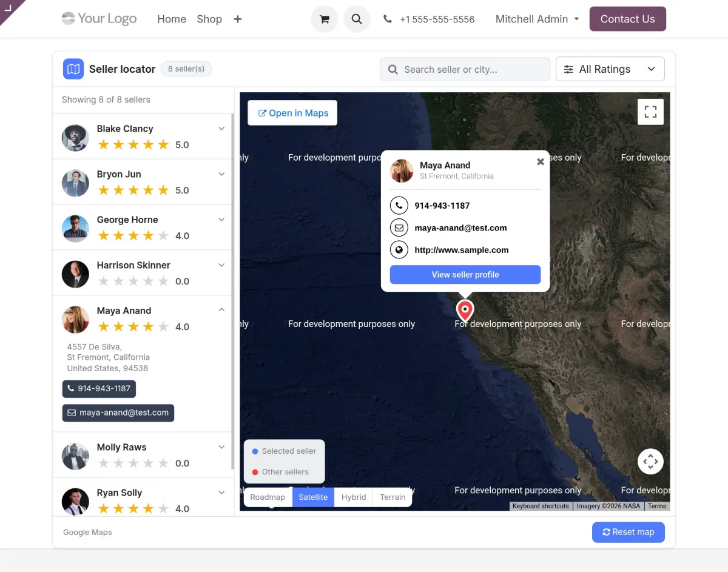Expand Bryon Jun's seller details
The height and width of the screenshot is (572, 728).
pos(221,174)
